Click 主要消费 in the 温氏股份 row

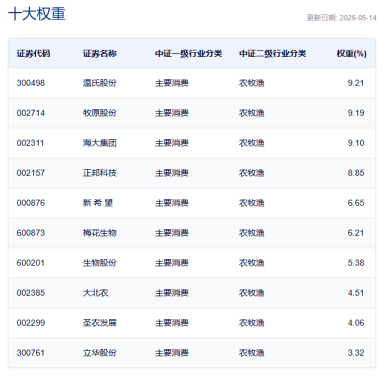pyautogui.click(x=172, y=83)
